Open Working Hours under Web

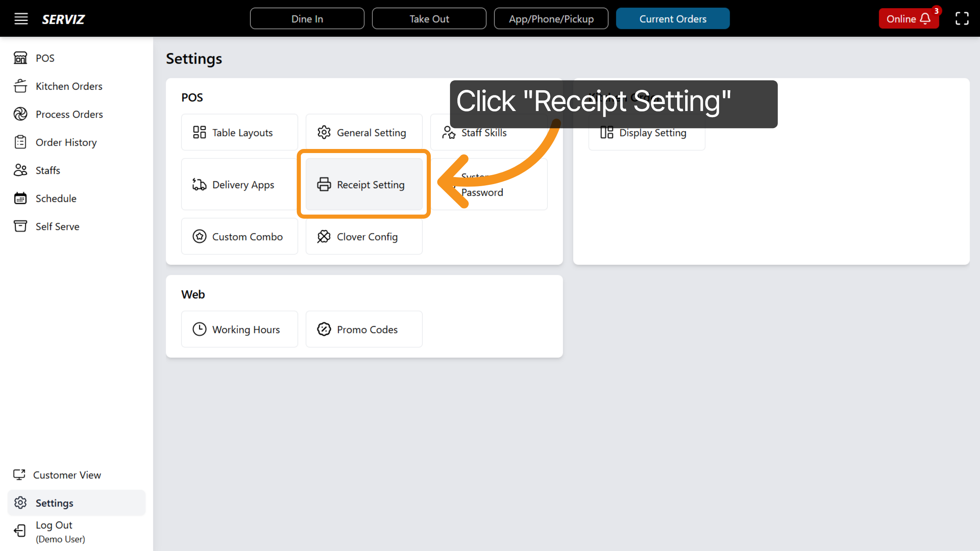[239, 329]
